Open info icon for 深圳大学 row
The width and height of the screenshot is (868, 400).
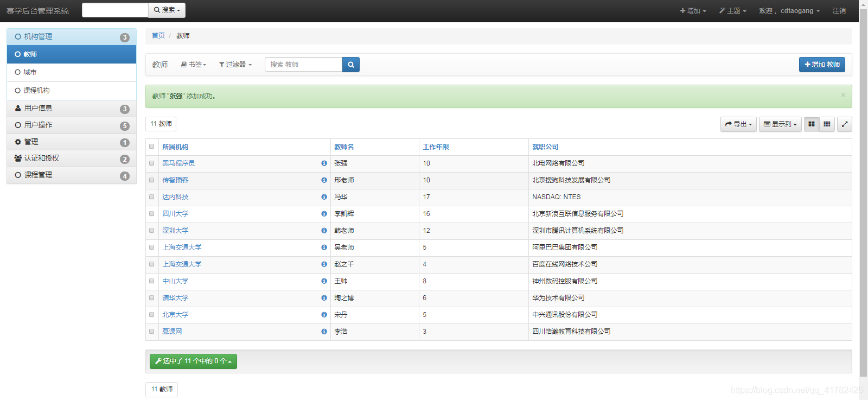tap(324, 231)
